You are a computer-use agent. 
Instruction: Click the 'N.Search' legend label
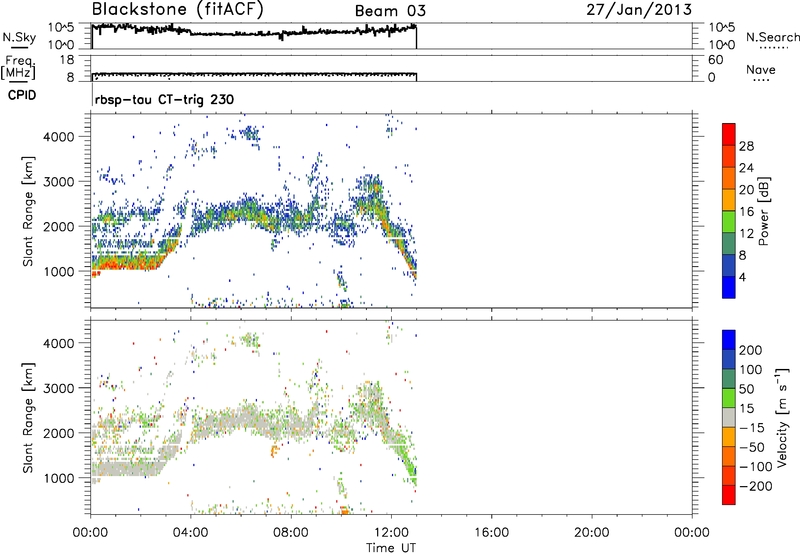pyautogui.click(x=772, y=37)
